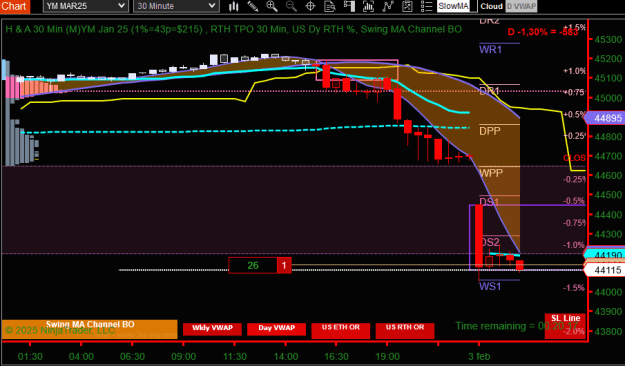Click the WR1 pivot label
Viewport: 625px width, 366px height.
[490, 49]
